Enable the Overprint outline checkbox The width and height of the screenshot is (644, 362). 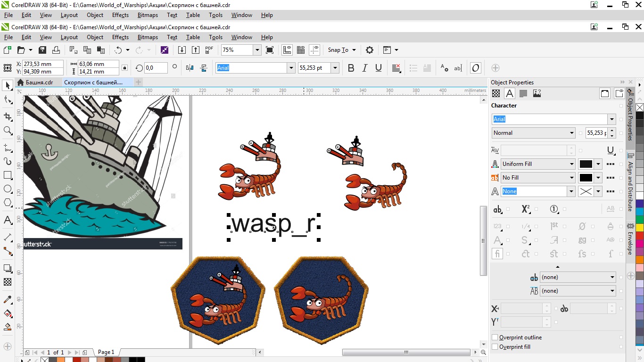[x=495, y=337]
